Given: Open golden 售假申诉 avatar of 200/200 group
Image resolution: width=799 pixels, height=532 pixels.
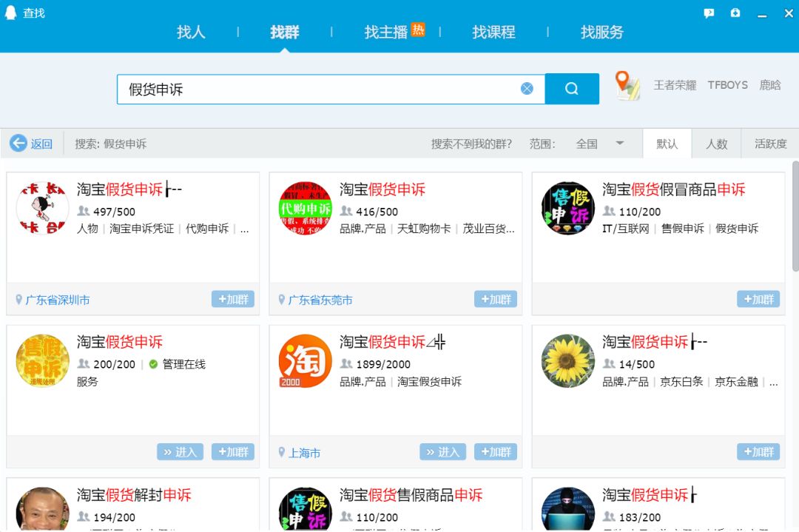Looking at the screenshot, I should click(x=42, y=361).
